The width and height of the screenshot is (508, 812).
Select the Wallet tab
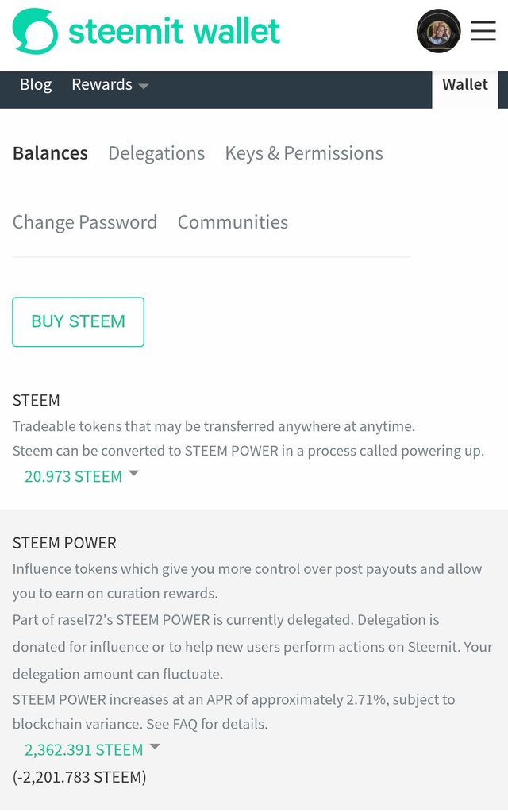[x=465, y=84]
